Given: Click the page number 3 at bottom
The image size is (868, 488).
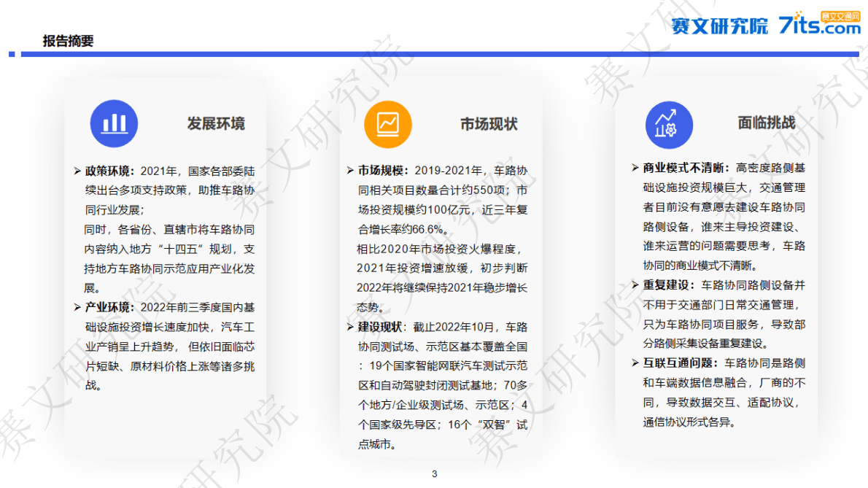Looking at the screenshot, I should 435,473.
